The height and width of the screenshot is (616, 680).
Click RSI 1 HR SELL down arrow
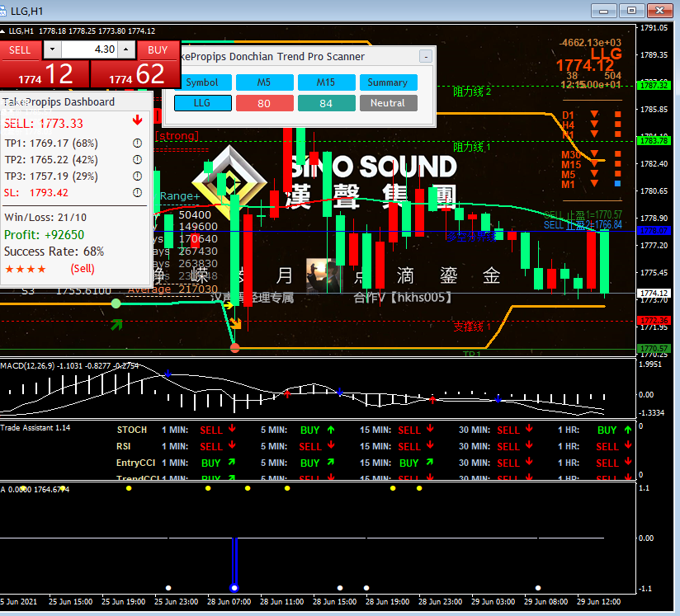click(628, 445)
